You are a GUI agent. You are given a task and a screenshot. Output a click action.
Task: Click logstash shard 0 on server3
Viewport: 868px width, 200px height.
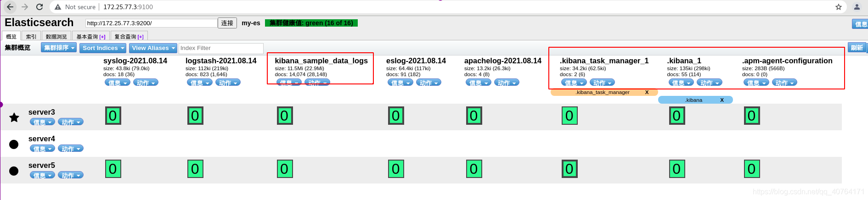click(x=195, y=116)
